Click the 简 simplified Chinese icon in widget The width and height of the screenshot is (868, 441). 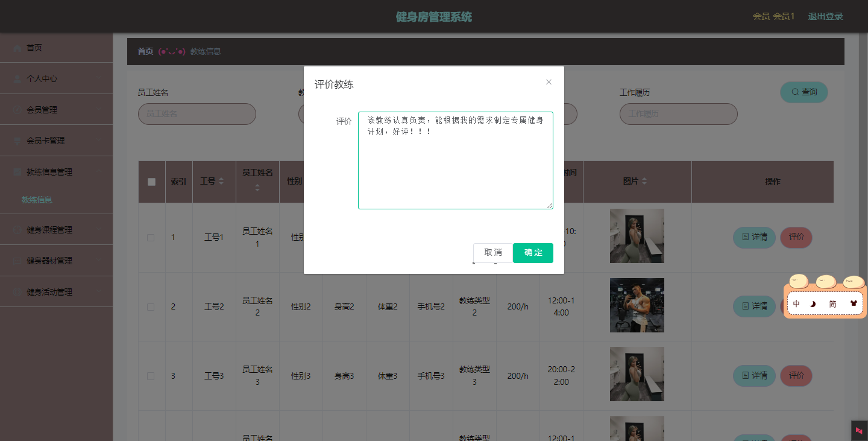832,304
